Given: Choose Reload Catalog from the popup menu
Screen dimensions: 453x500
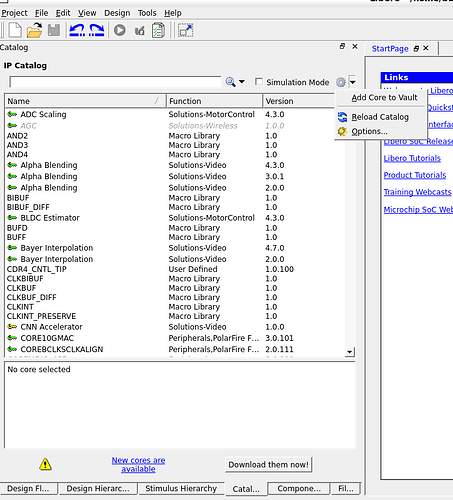Looking at the screenshot, I should [381, 117].
